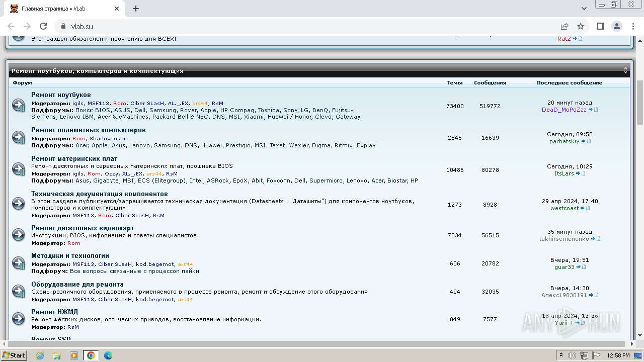View latest post icon next to Алекс19830191

pyautogui.click(x=594, y=295)
